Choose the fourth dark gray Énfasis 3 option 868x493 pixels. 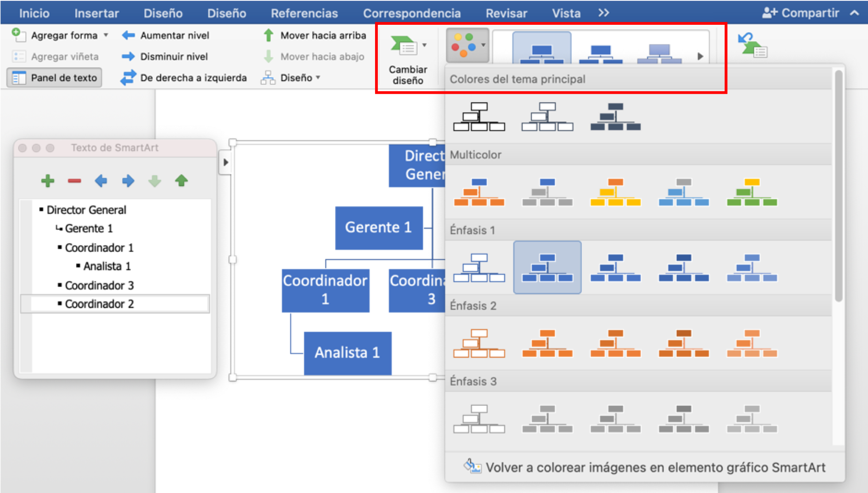tap(684, 419)
